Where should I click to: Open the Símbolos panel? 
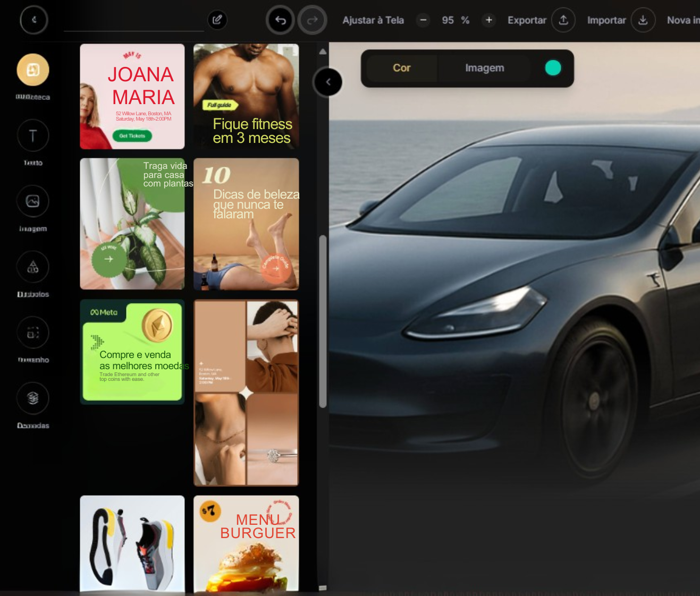tap(33, 267)
